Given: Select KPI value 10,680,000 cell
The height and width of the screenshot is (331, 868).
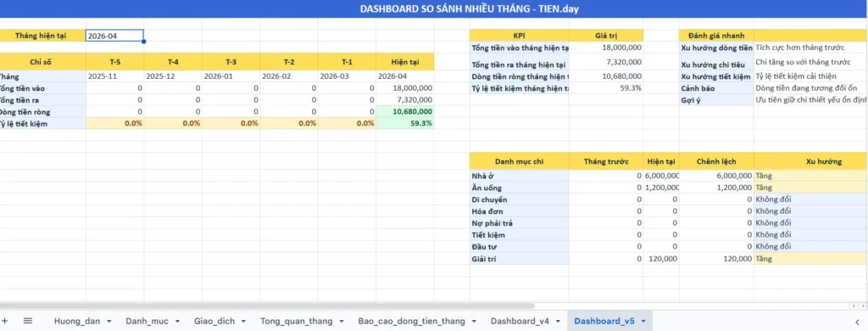Looking at the screenshot, I should coord(606,76).
